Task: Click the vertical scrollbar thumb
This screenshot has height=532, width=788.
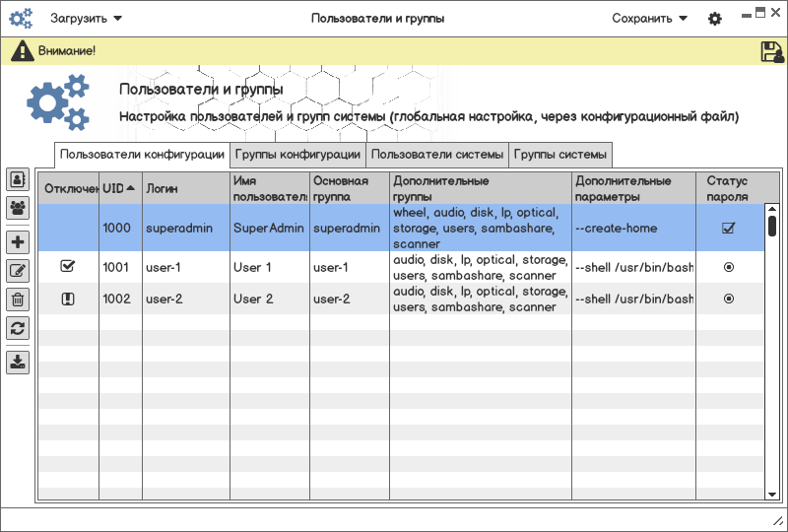Action: [x=772, y=226]
